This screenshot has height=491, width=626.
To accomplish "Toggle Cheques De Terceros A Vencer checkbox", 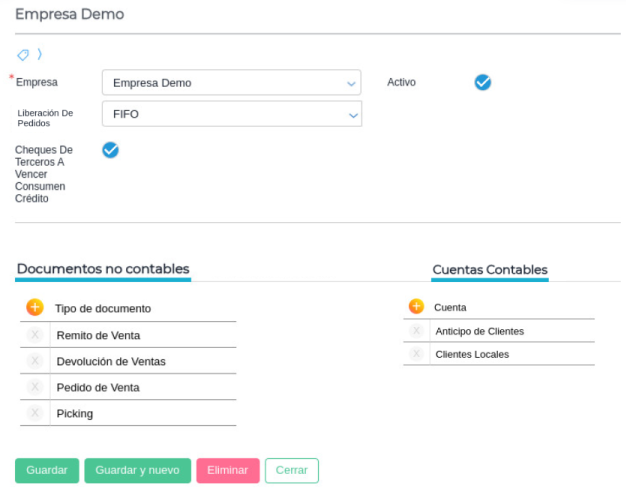I will click(110, 150).
